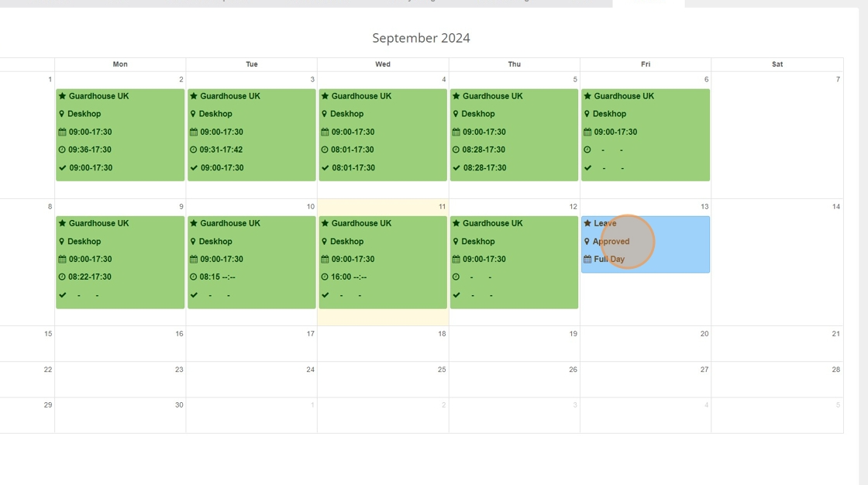Click the clock icon on Thursday 5 shift
This screenshot has height=485, width=868.
456,150
